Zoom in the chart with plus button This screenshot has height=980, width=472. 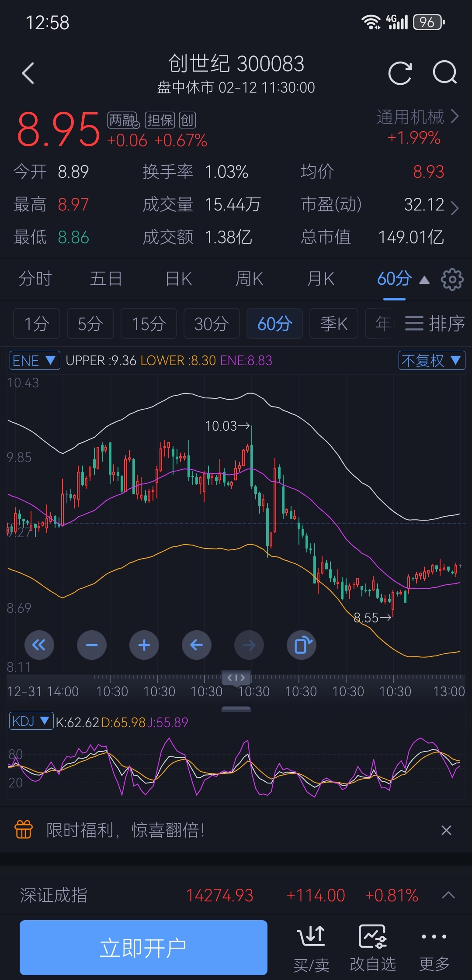[144, 645]
